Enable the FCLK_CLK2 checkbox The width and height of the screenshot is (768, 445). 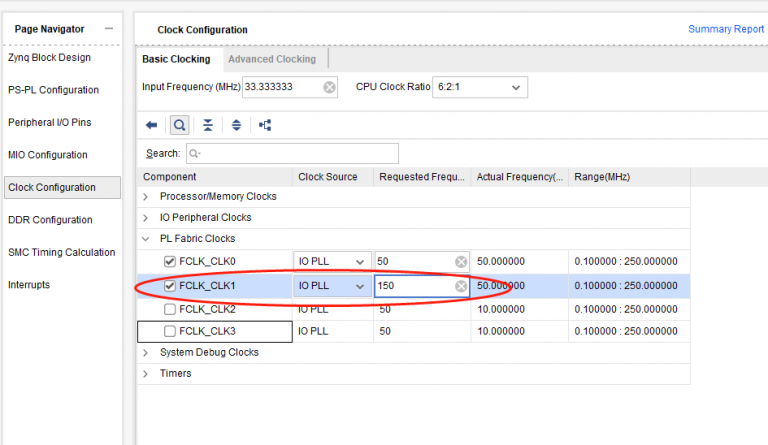point(170,309)
